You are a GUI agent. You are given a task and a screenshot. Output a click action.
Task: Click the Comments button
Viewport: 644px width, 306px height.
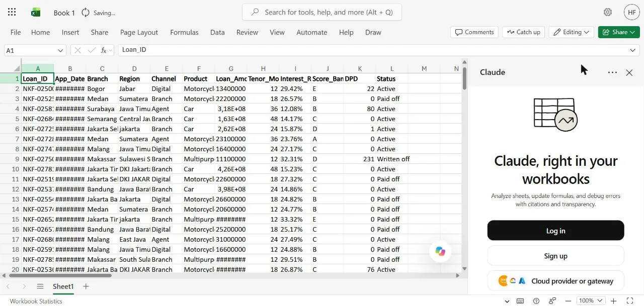coord(474,32)
